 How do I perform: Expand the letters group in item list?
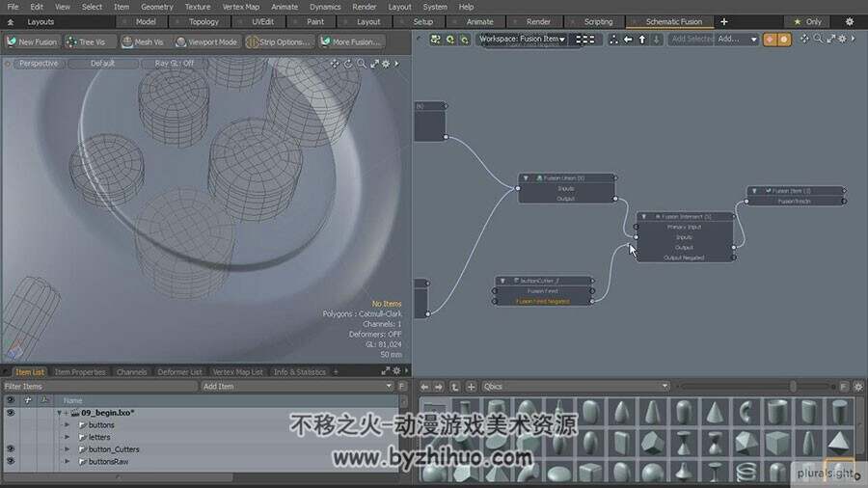67,437
